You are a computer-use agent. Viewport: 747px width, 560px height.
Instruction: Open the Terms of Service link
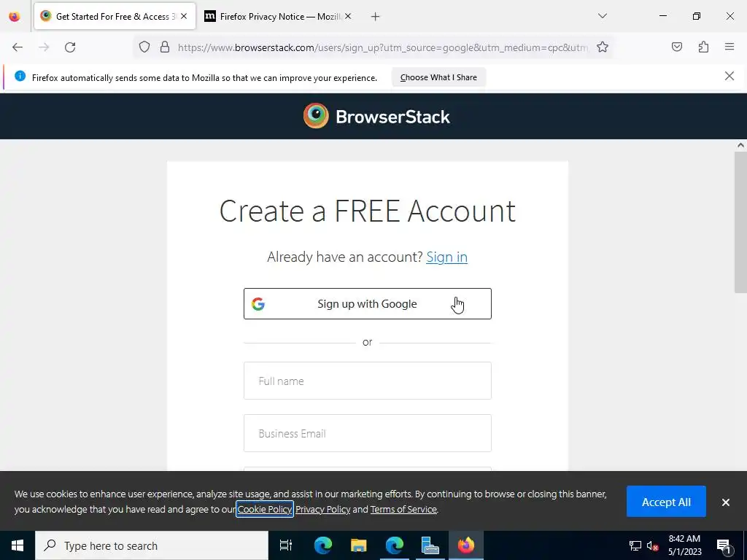click(x=403, y=509)
